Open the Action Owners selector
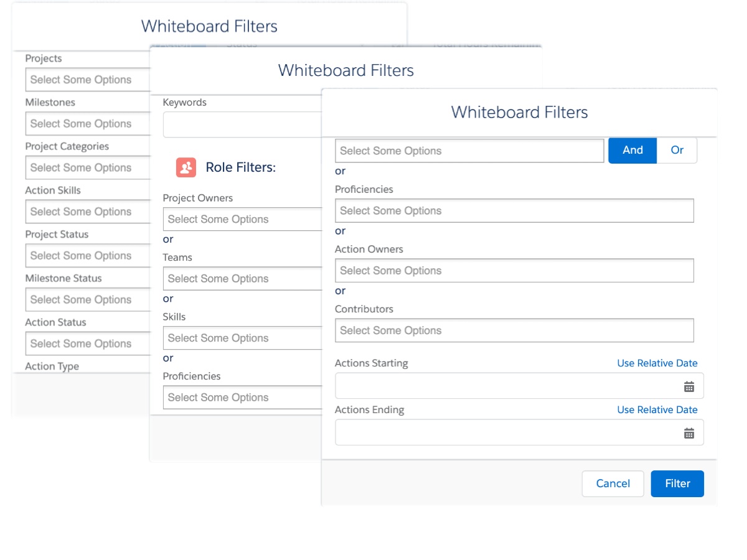 pos(514,270)
